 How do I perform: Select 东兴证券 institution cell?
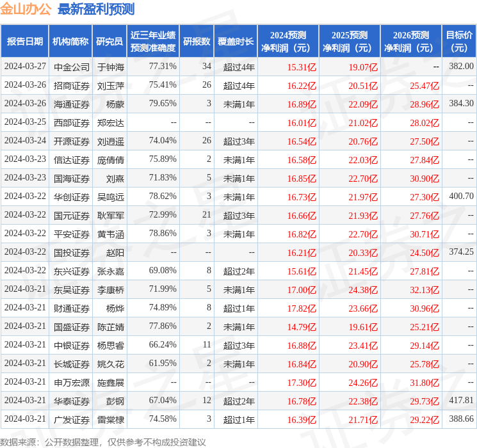(x=72, y=271)
